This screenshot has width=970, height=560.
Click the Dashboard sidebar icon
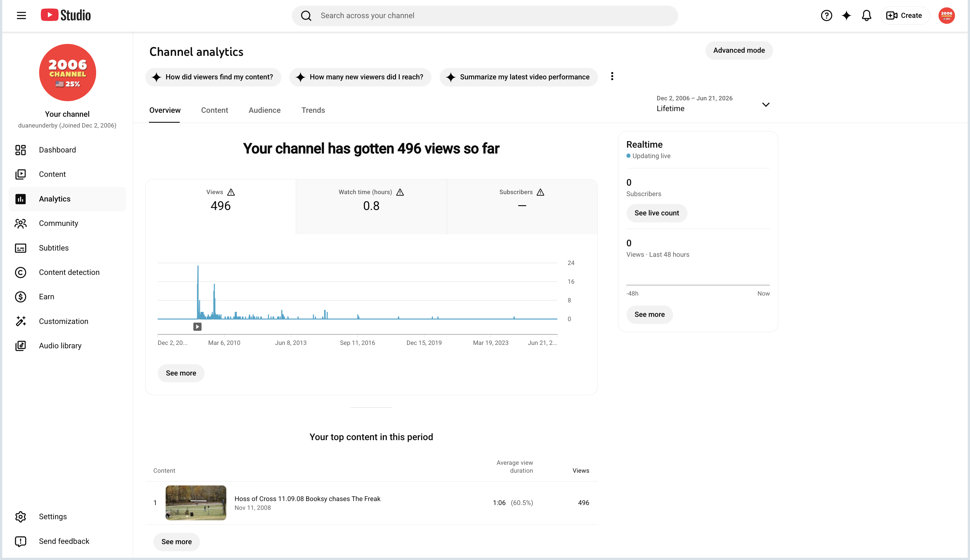[20, 150]
